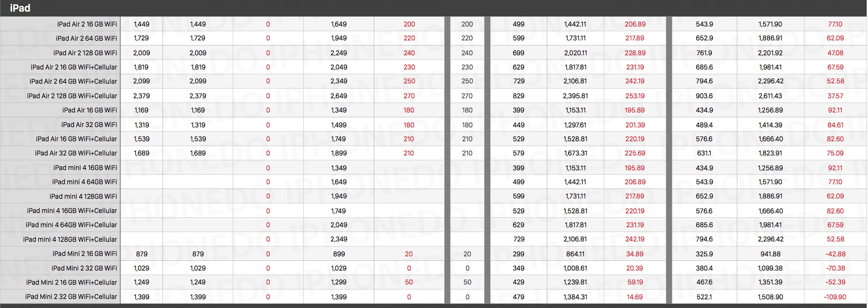This screenshot has width=868, height=308.
Task: Click the red 225.69 cell
Action: point(635,153)
